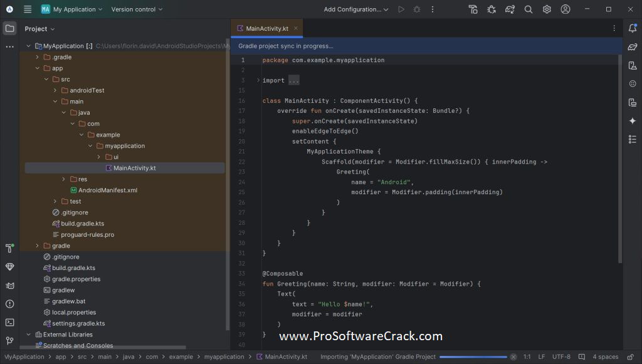
Task: Open the Gemini star assistant icon
Action: (632, 121)
